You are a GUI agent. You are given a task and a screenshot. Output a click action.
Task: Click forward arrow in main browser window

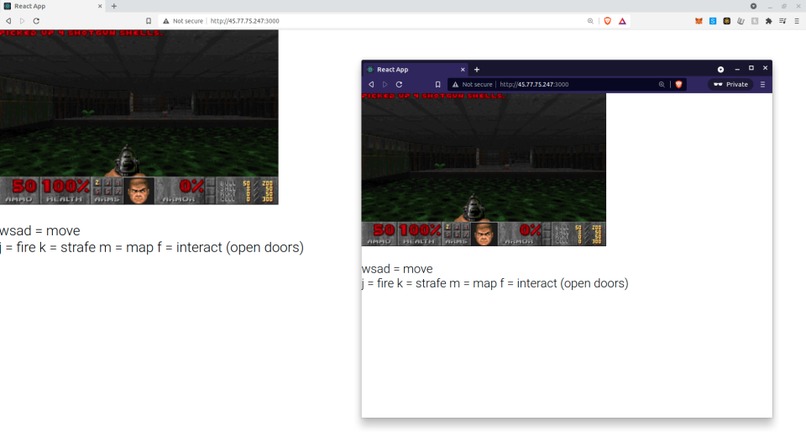22,21
